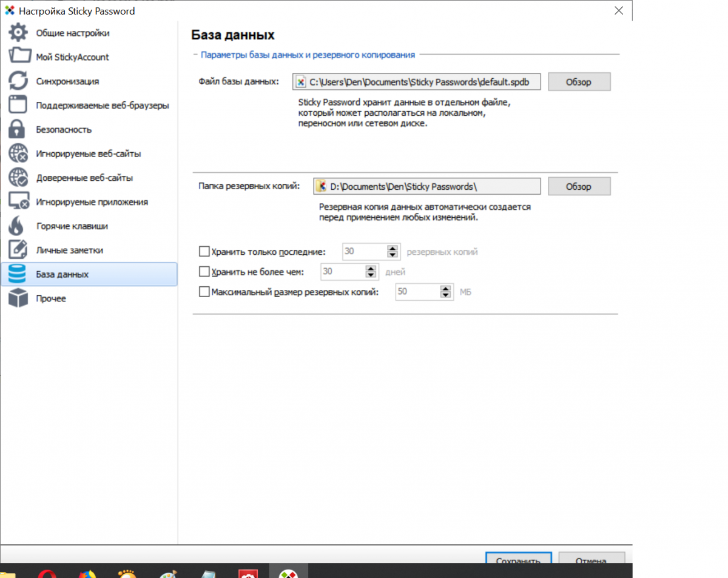Open Firefox from the taskbar
Image resolution: width=728 pixels, height=578 pixels.
coord(88,574)
